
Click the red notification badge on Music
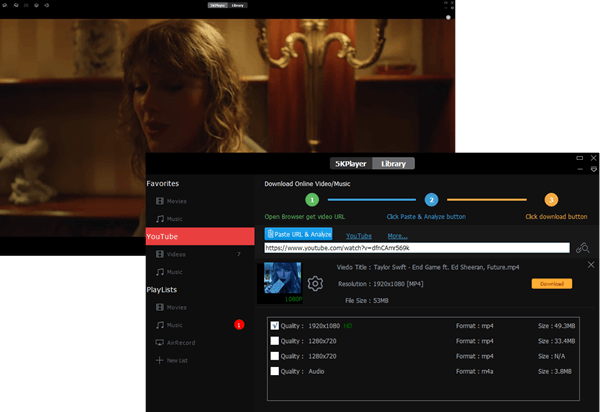[x=239, y=325]
